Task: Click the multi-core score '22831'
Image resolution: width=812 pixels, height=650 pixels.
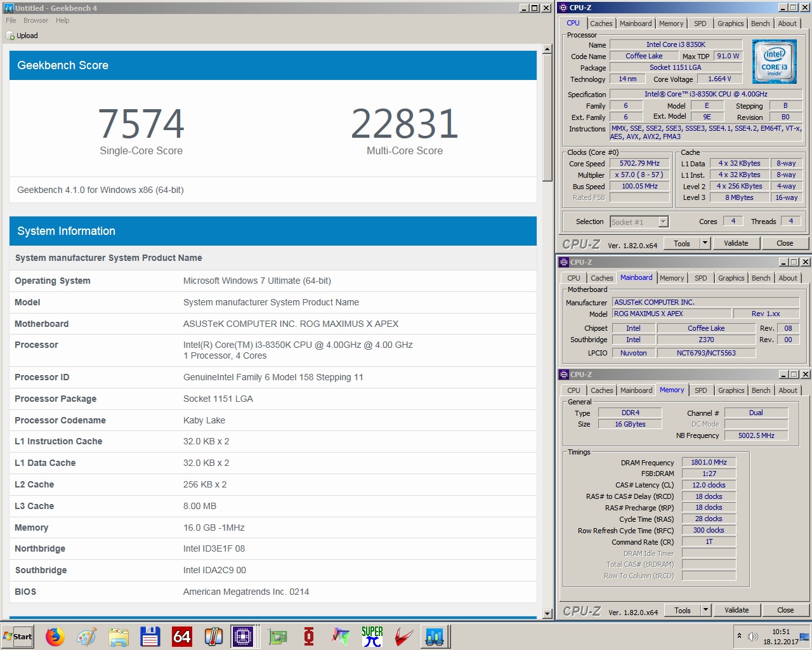Action: 405,123
